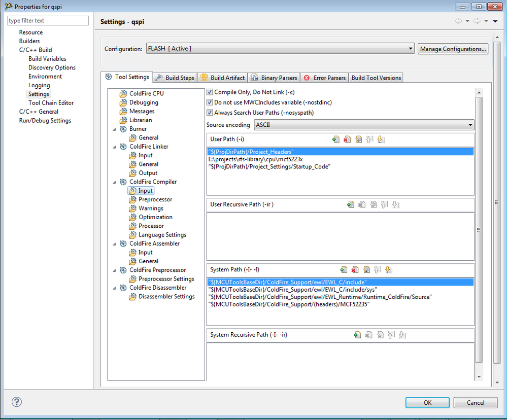
Task: Add a User Recursive Path (-ir) entry
Action: tap(351, 204)
